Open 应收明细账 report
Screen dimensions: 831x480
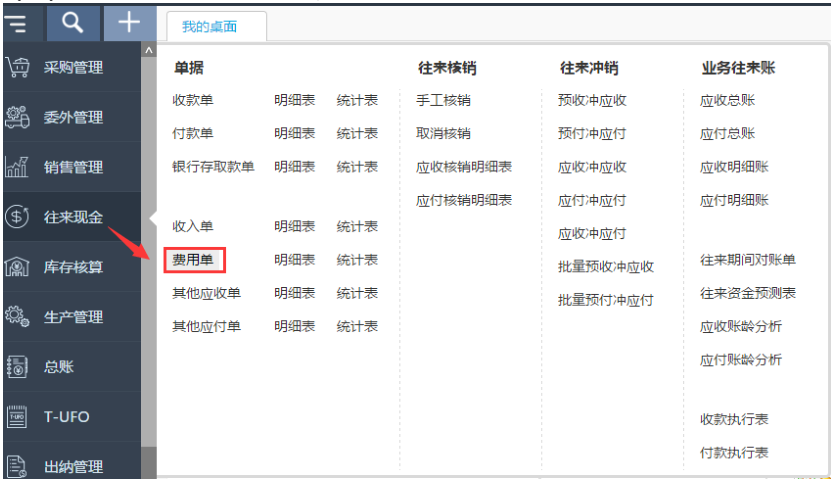pyautogui.click(x=735, y=167)
